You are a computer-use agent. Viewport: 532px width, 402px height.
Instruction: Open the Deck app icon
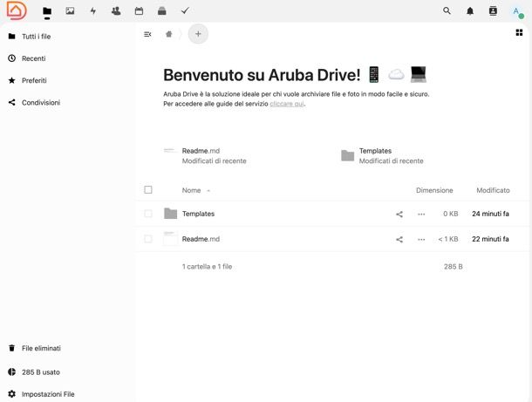pos(162,11)
